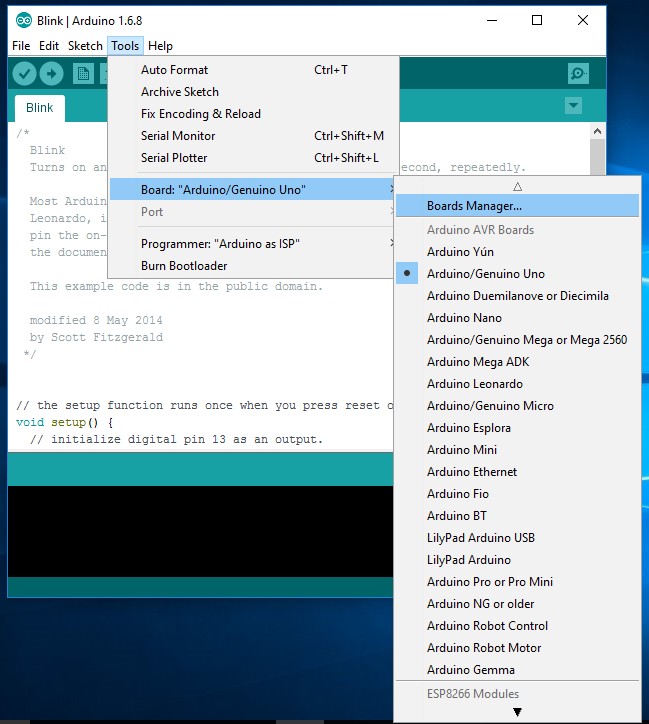Expand the Programmer: "Arduino as ISP" submenu
This screenshot has height=724, width=649.
click(x=252, y=244)
